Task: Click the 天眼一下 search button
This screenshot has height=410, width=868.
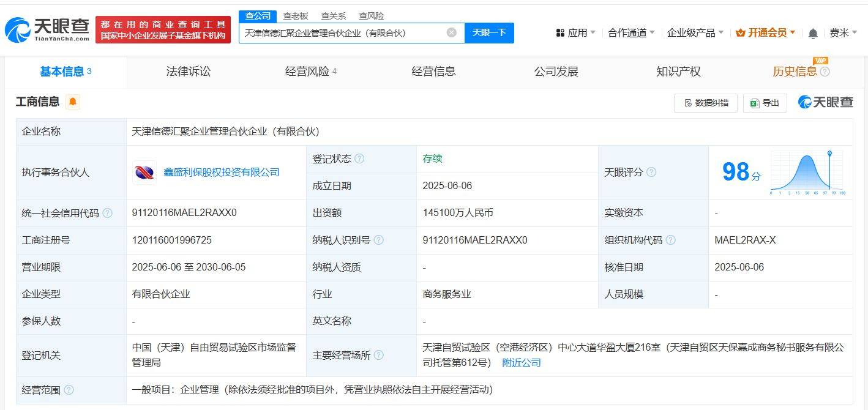Action: click(489, 32)
